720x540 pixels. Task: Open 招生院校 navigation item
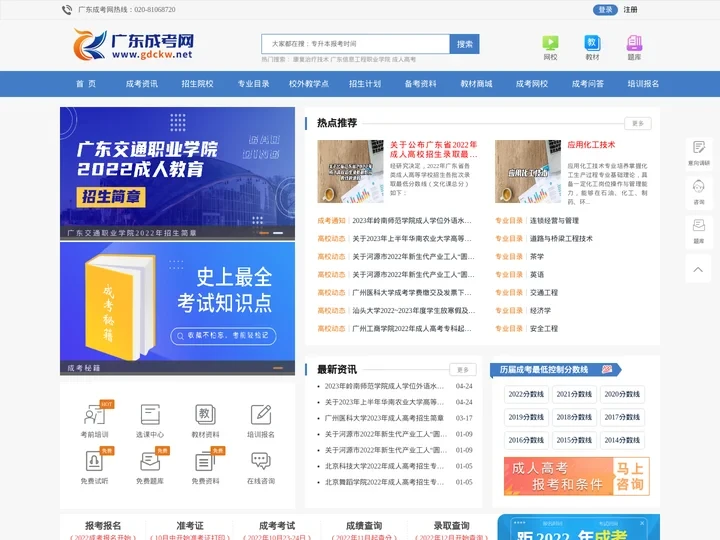[x=197, y=84]
